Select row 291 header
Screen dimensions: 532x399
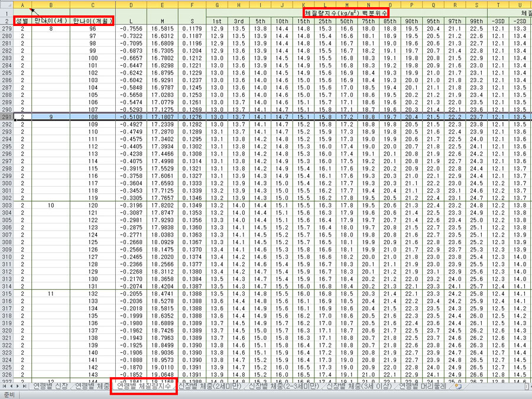click(7, 116)
